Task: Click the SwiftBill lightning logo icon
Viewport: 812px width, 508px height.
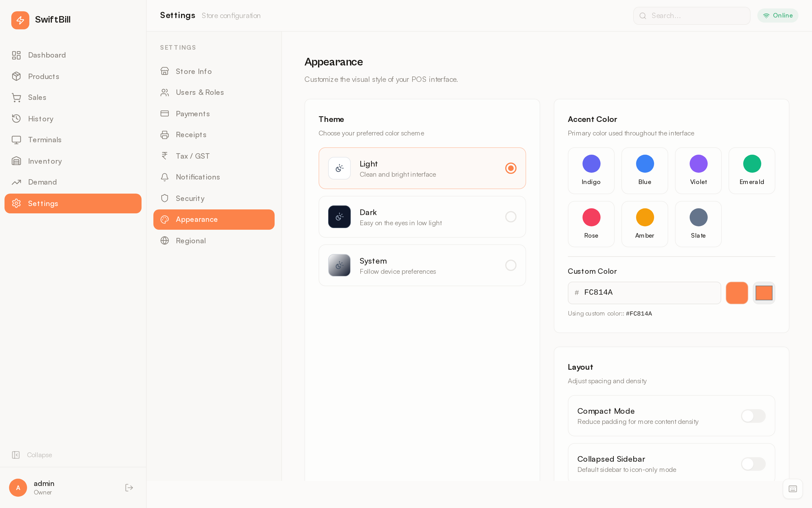Action: (x=20, y=20)
